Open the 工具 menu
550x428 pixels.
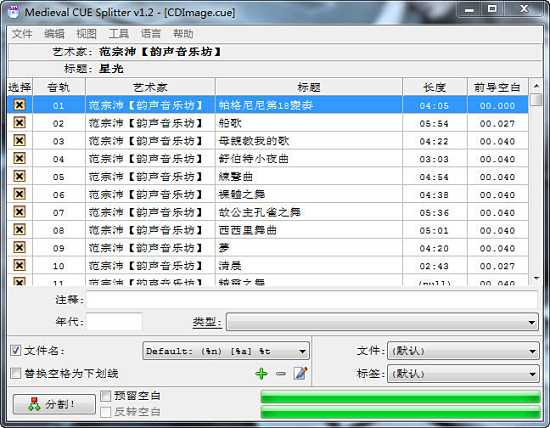pyautogui.click(x=118, y=34)
